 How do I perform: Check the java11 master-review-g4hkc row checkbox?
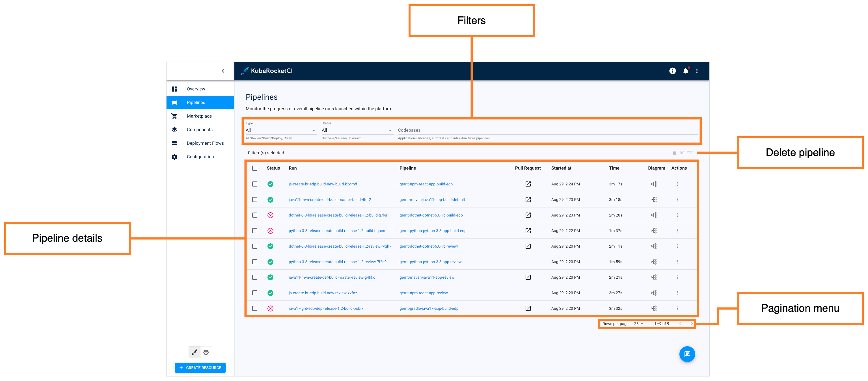pos(255,277)
